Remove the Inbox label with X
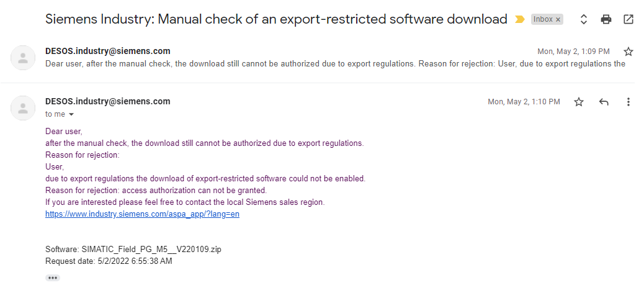Viewport: 644px width, 303px height. click(558, 20)
